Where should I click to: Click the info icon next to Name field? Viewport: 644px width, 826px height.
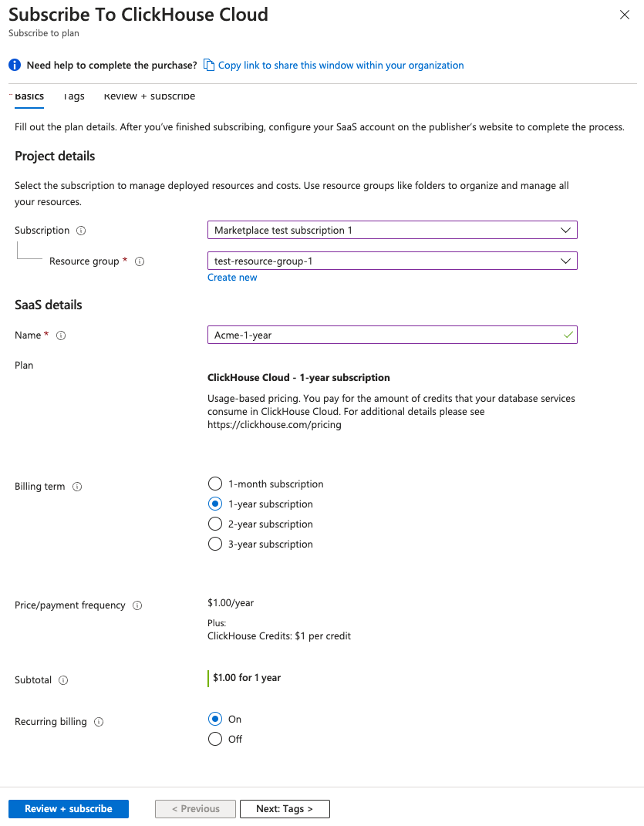click(60, 335)
